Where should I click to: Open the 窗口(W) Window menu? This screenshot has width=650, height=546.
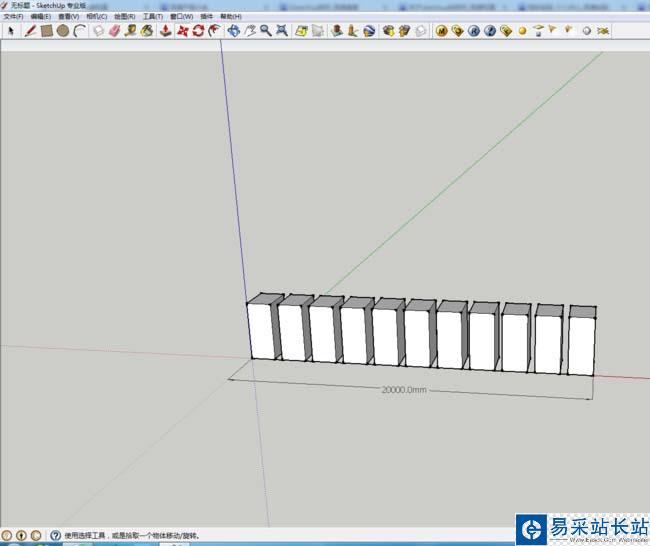(x=181, y=17)
